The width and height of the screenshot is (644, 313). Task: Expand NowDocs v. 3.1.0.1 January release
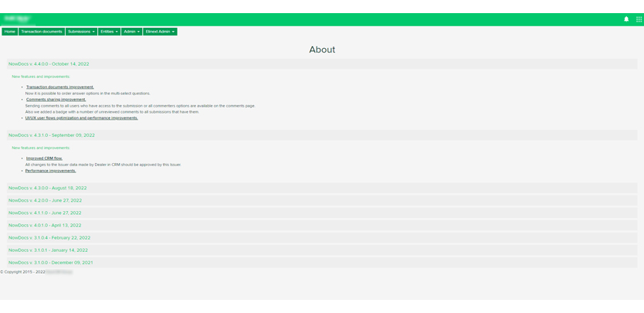click(48, 250)
